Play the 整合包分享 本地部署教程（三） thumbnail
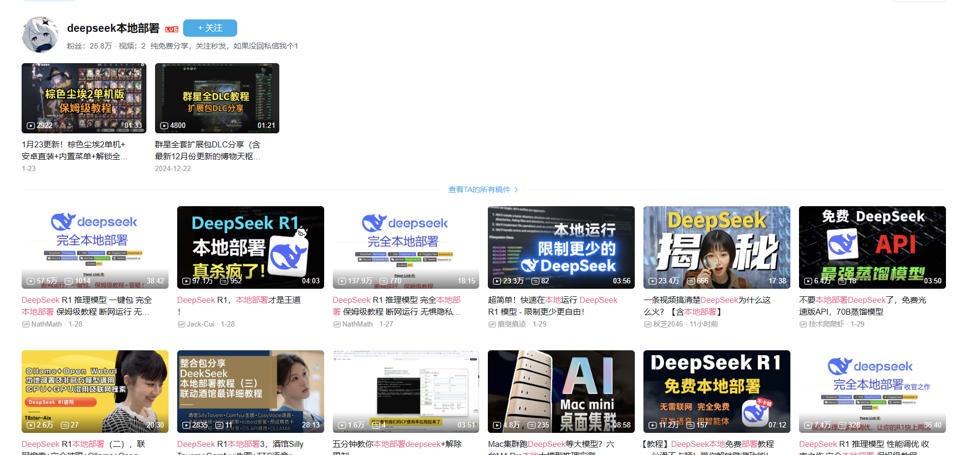The height and width of the screenshot is (455, 980). (251, 391)
